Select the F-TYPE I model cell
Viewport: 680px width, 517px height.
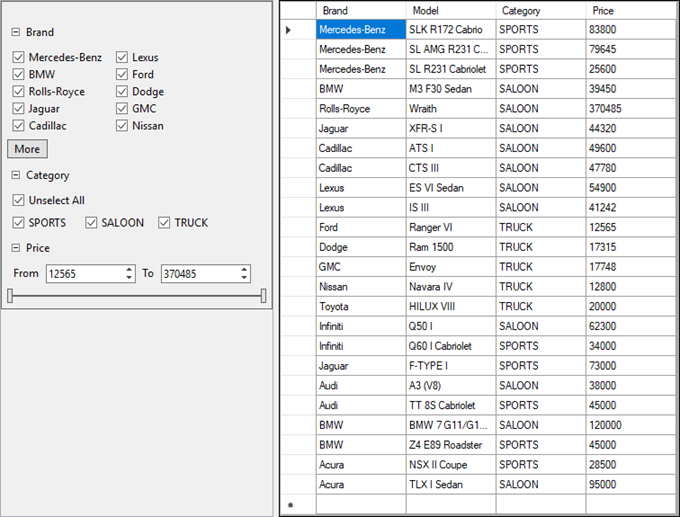(x=451, y=366)
